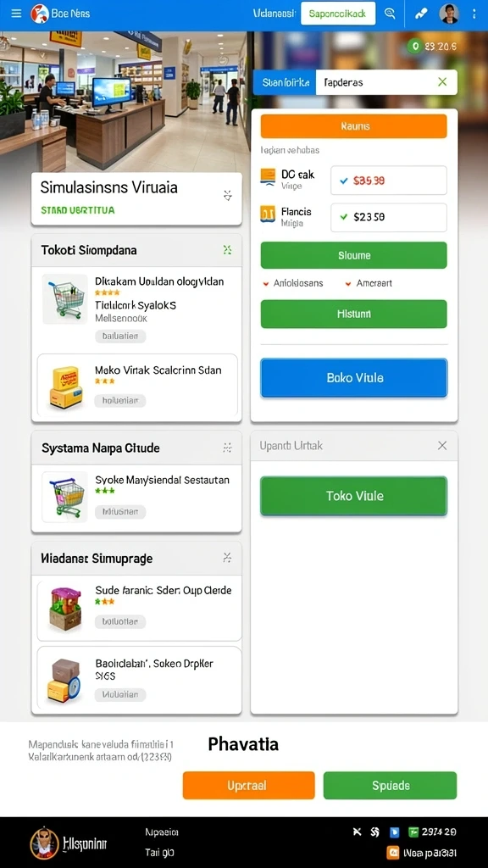Click the yellow box icon for Mako Virtak
The height and width of the screenshot is (868, 488).
coord(65,386)
